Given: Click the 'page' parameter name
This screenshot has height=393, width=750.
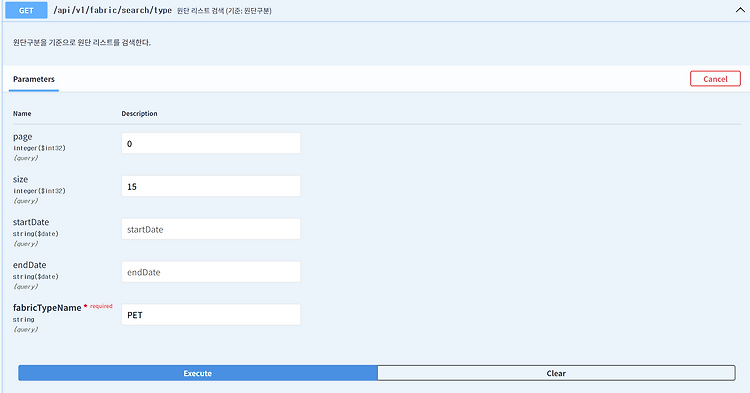Looking at the screenshot, I should click(x=22, y=137).
